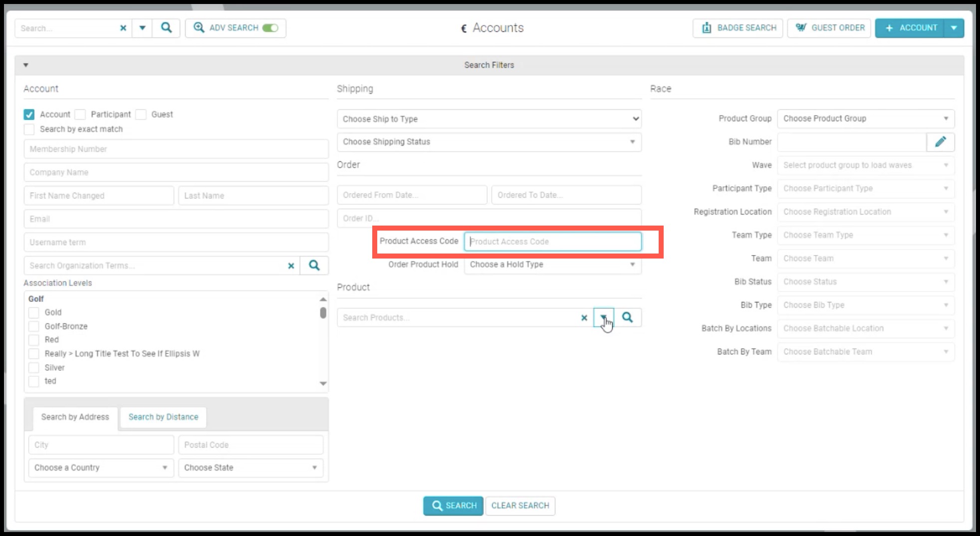The height and width of the screenshot is (536, 980).
Task: Focus the Ordered From Date field
Action: tap(412, 195)
